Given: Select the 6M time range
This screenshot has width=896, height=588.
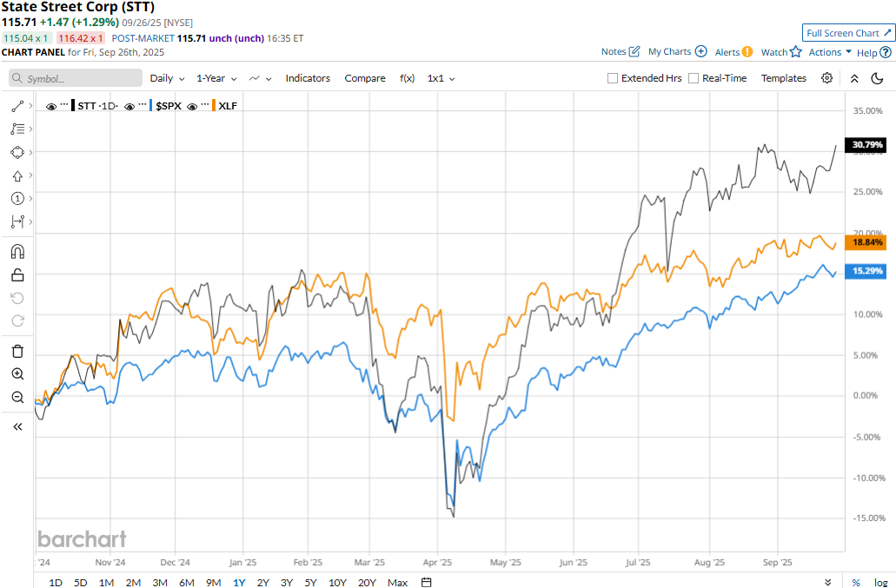Looking at the screenshot, I should [x=187, y=582].
